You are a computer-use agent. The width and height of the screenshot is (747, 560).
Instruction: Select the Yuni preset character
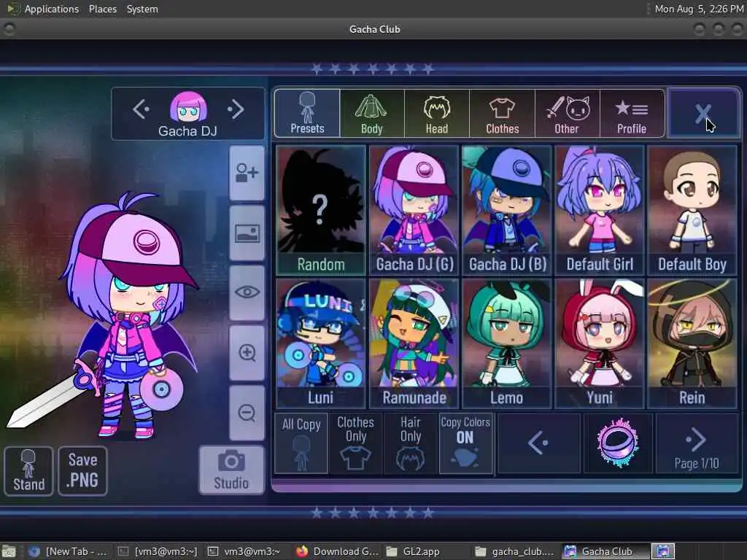tap(600, 343)
